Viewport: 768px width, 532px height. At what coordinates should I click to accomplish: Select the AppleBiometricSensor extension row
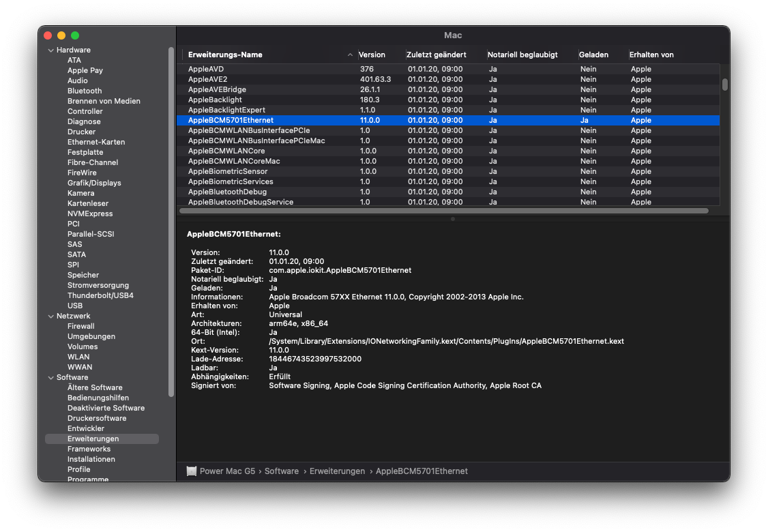pyautogui.click(x=228, y=171)
